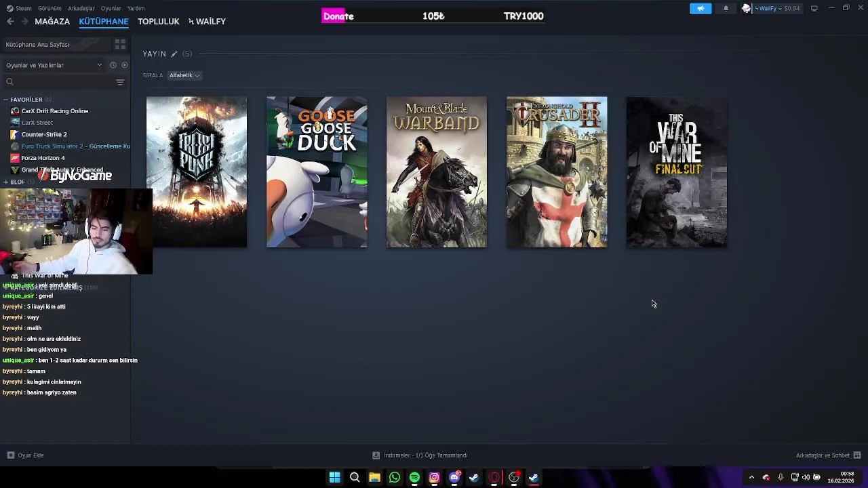Open the Yardım menu

(x=136, y=8)
